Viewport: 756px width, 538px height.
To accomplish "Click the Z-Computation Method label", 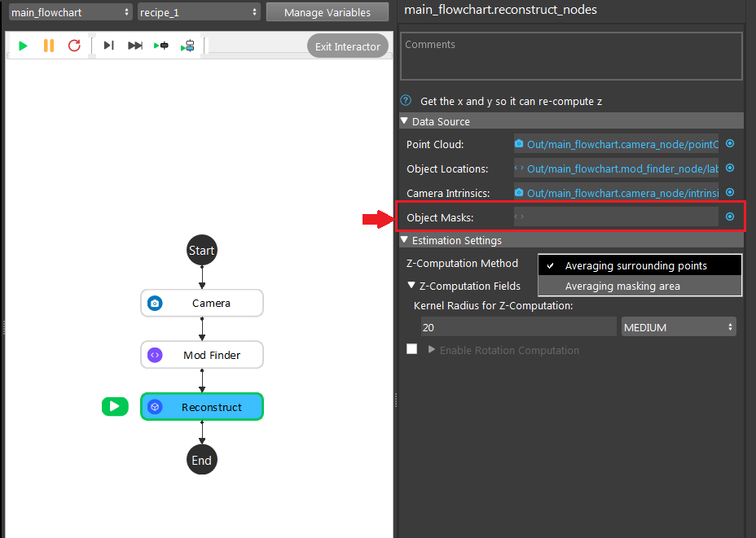I will pyautogui.click(x=462, y=263).
